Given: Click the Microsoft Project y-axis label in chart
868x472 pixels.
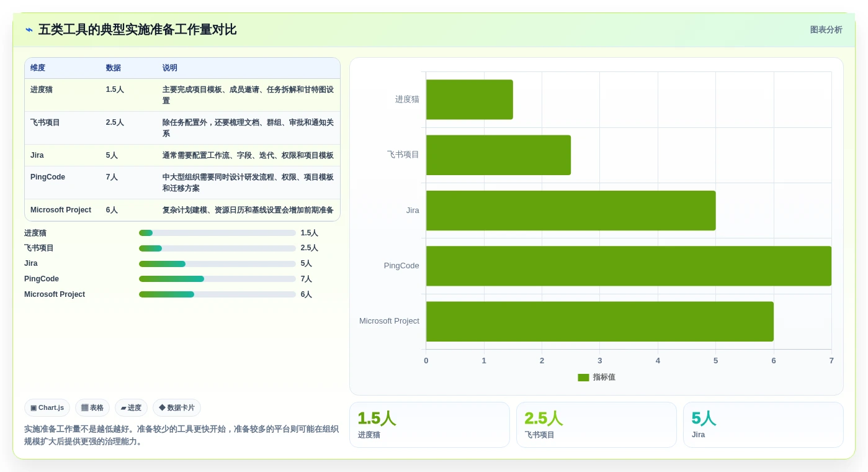Looking at the screenshot, I should coord(389,321).
